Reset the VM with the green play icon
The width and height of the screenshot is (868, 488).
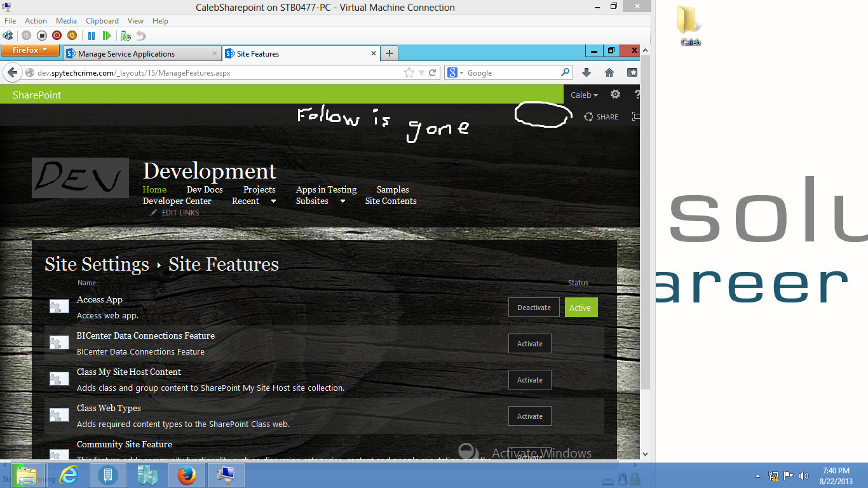click(107, 36)
